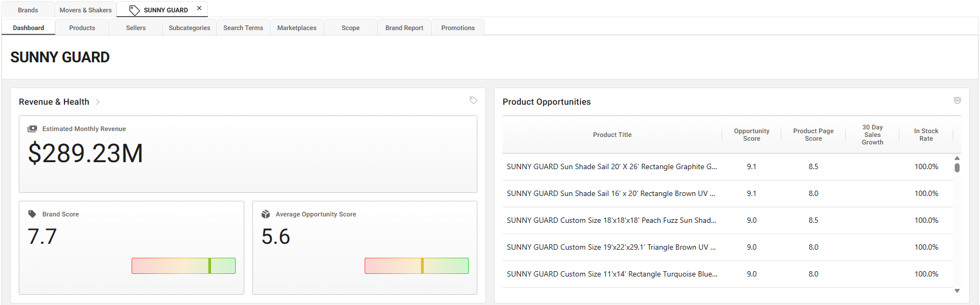Click the Revenue & Health heading
This screenshot has height=305, width=980.
[54, 102]
